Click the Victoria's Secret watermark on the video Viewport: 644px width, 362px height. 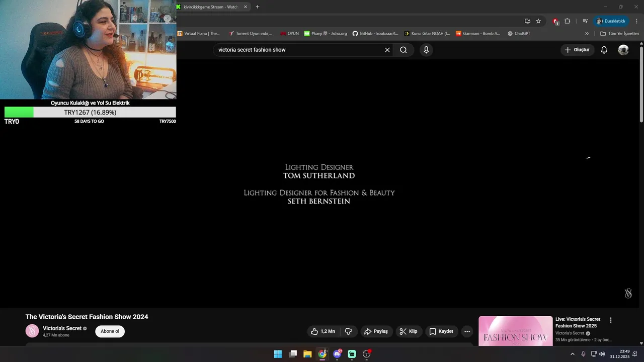(x=628, y=293)
